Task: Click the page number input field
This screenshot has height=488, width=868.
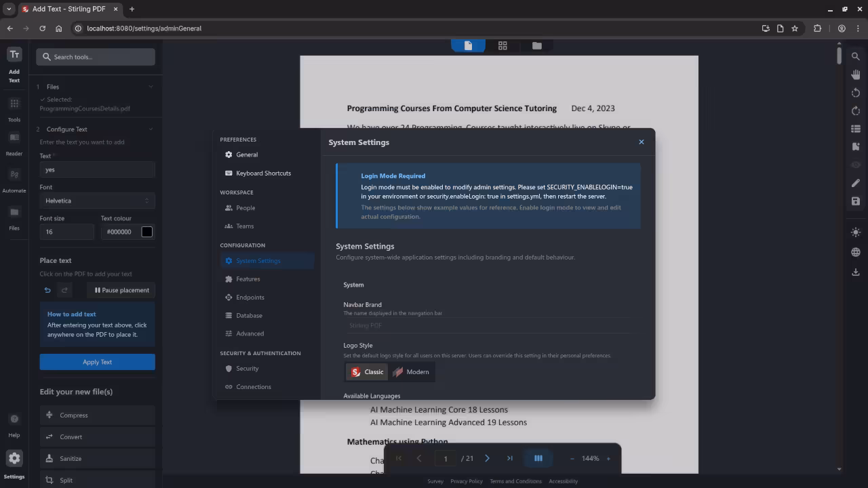Action: tap(446, 458)
